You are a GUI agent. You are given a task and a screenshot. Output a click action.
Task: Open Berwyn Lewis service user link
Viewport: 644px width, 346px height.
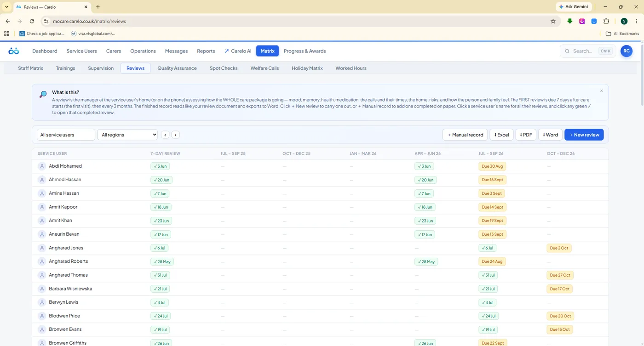(x=63, y=302)
